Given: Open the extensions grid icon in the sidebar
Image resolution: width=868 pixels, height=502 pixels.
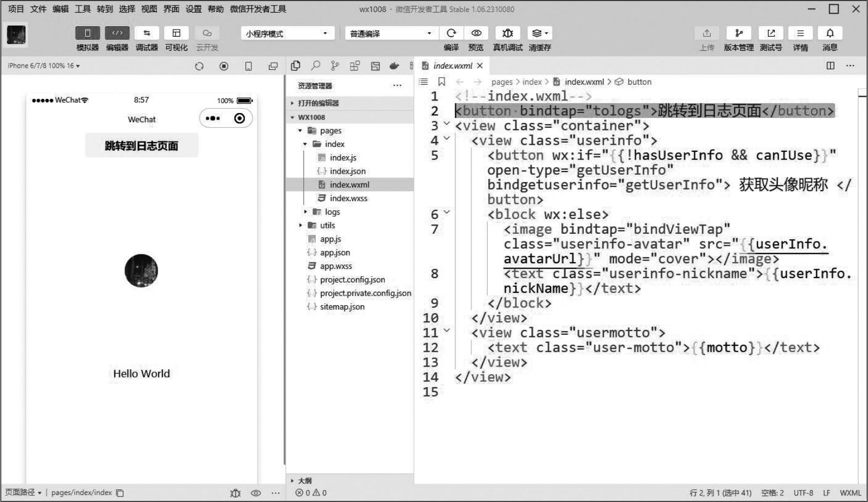Looking at the screenshot, I should click(x=355, y=66).
